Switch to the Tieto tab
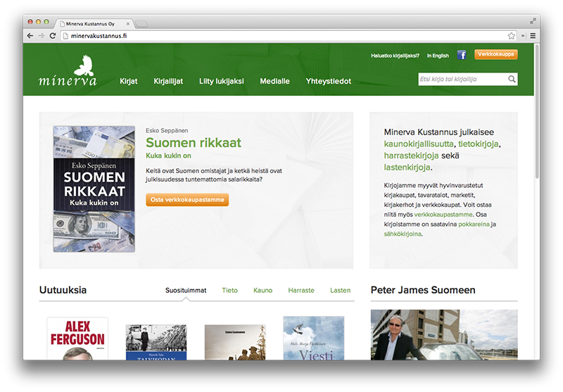 tap(229, 290)
